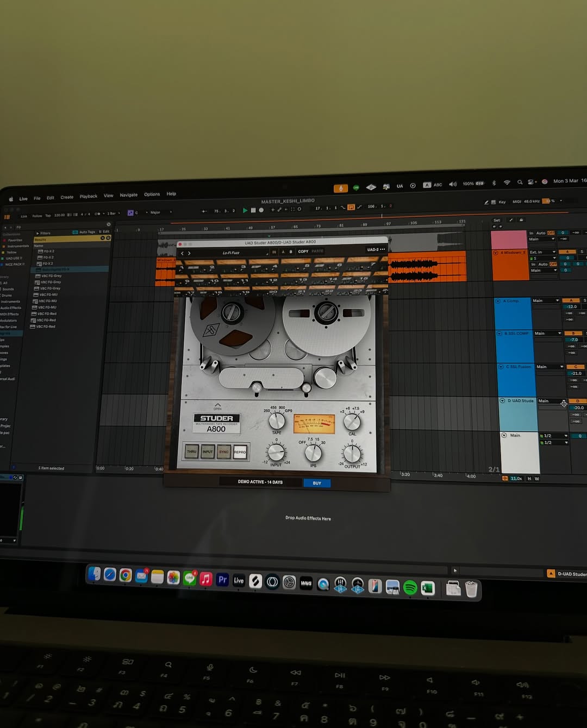Screen dimensions: 587x728
Task: Click the blue BUY button
Action: pyautogui.click(x=317, y=483)
